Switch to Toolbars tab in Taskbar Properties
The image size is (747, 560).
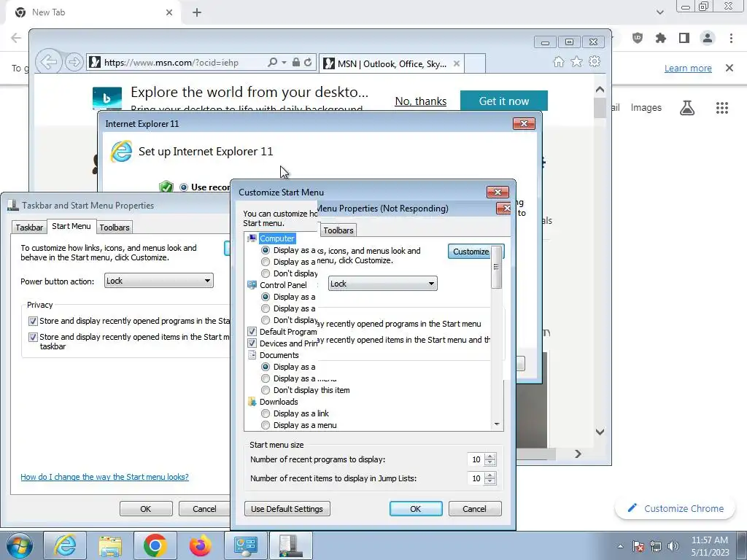pyautogui.click(x=115, y=227)
